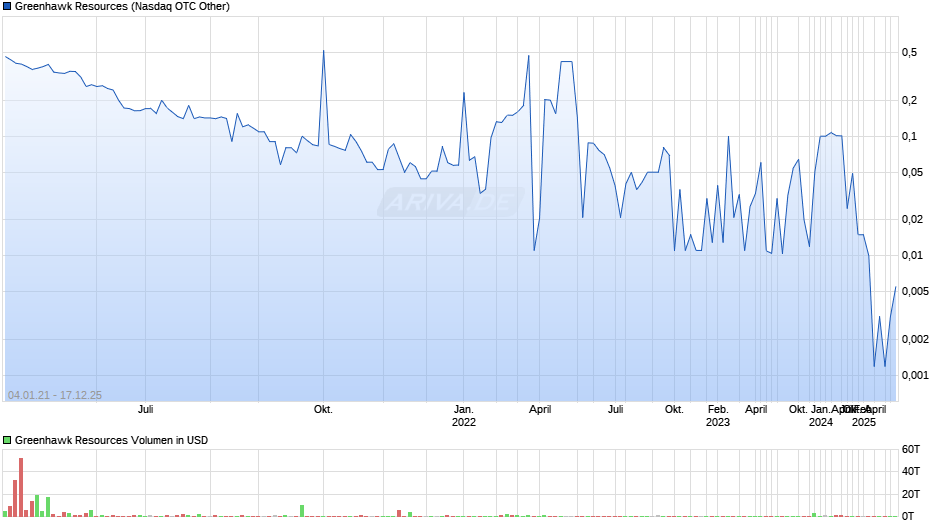
Task: Click the 2024 year label
Action: tap(821, 422)
